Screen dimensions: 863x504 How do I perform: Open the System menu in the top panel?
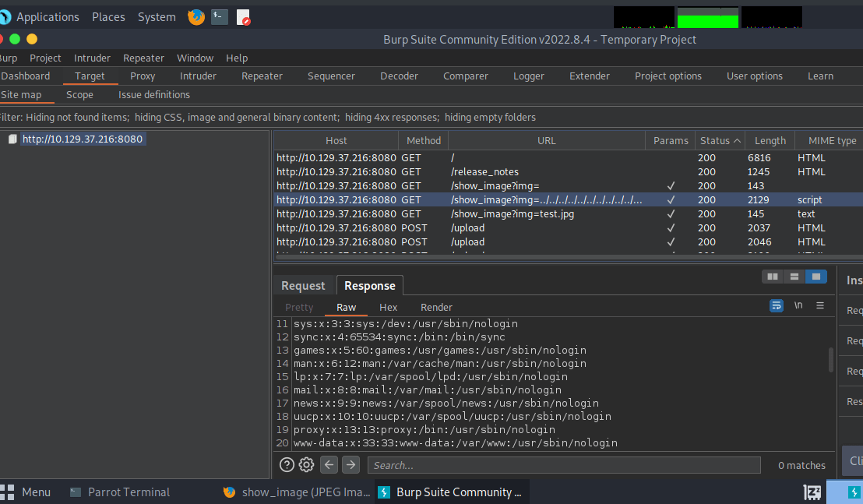coord(157,17)
